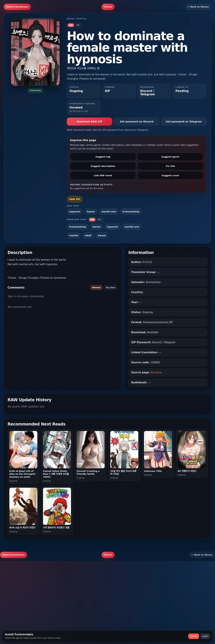Install the Fucknovelpia app

[x=193, y=636]
